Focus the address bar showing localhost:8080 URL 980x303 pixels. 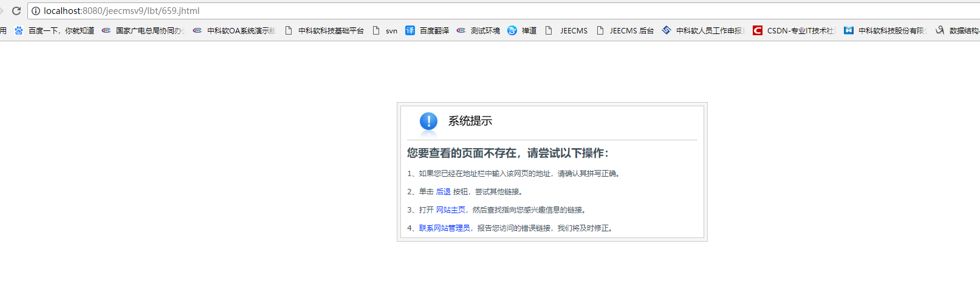pos(504,11)
